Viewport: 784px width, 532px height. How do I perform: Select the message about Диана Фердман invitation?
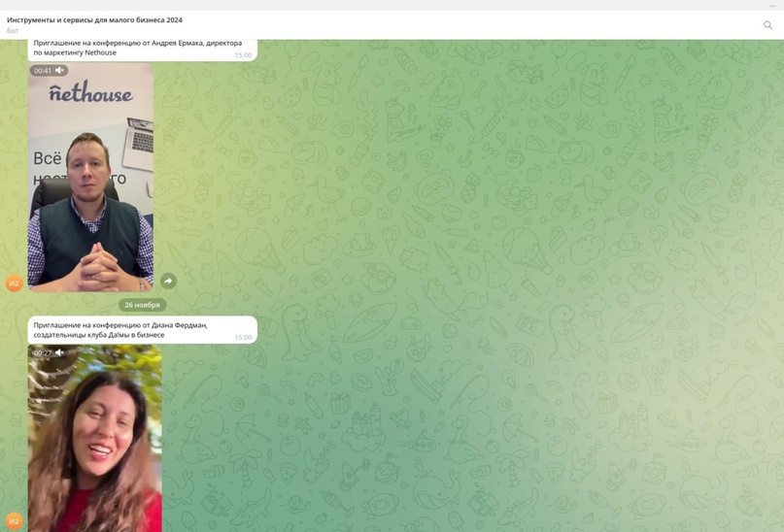click(x=126, y=330)
